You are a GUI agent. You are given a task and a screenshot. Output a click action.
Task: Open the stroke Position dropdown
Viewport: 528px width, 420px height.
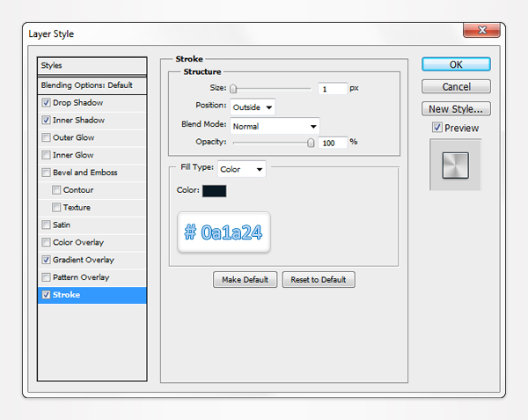tap(253, 107)
